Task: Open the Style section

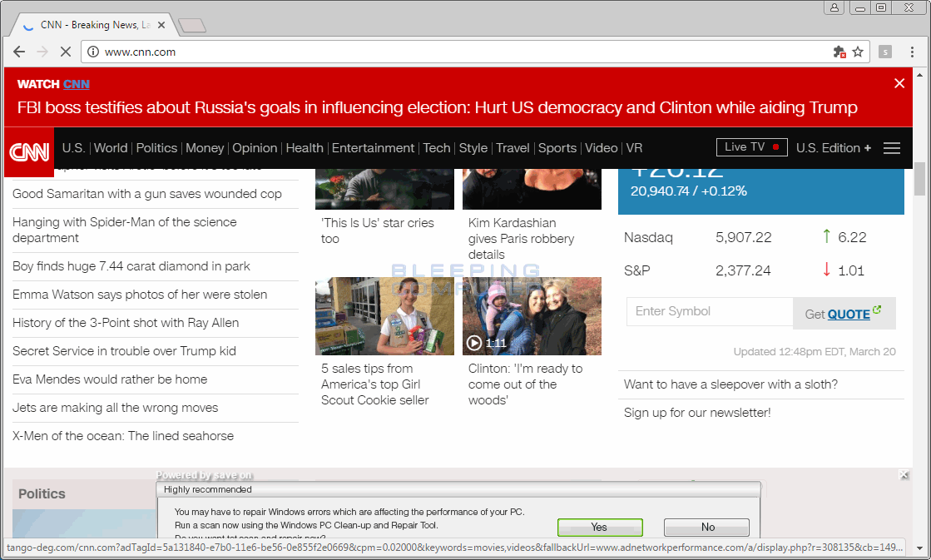Action: click(473, 148)
